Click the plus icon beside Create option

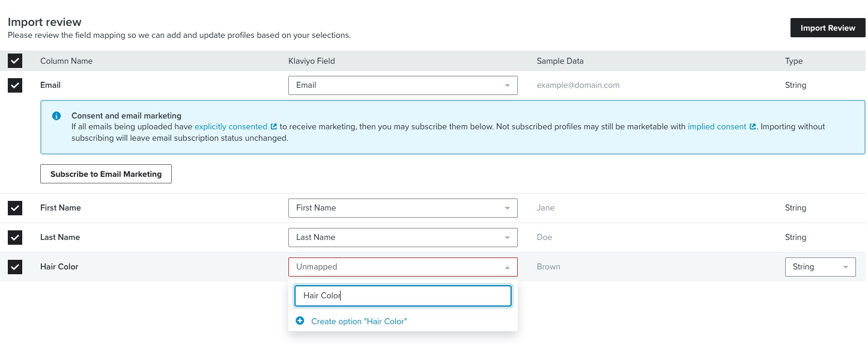pyautogui.click(x=300, y=321)
